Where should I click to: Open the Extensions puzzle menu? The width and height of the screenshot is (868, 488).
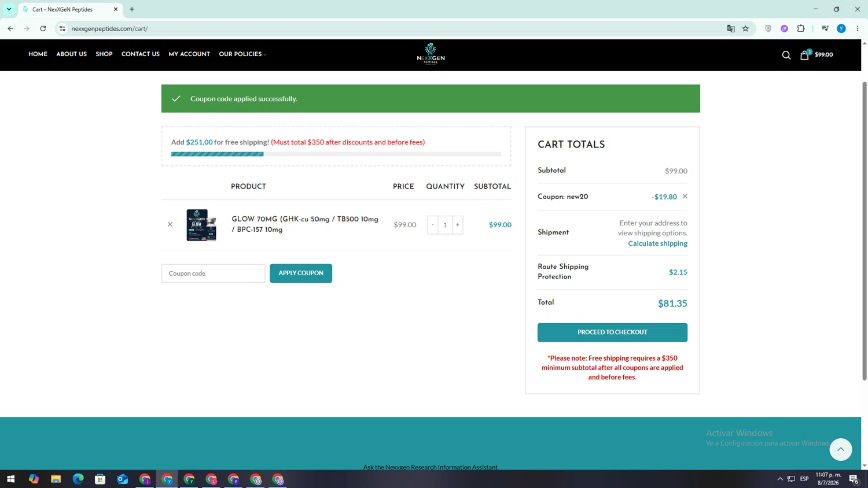pos(801,28)
